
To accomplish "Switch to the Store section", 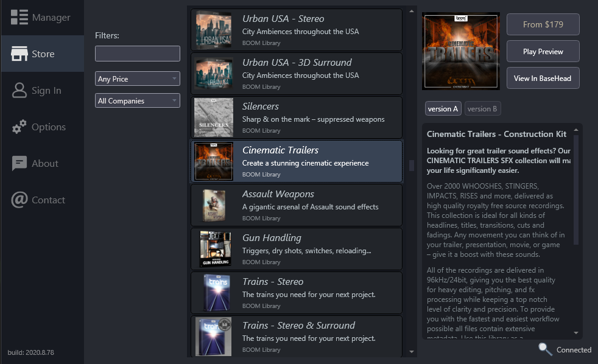I will point(42,54).
